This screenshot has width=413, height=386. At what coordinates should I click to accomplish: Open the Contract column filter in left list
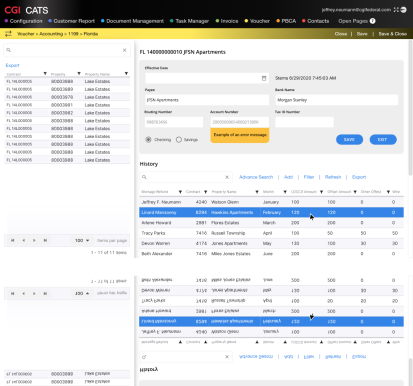(45, 73)
